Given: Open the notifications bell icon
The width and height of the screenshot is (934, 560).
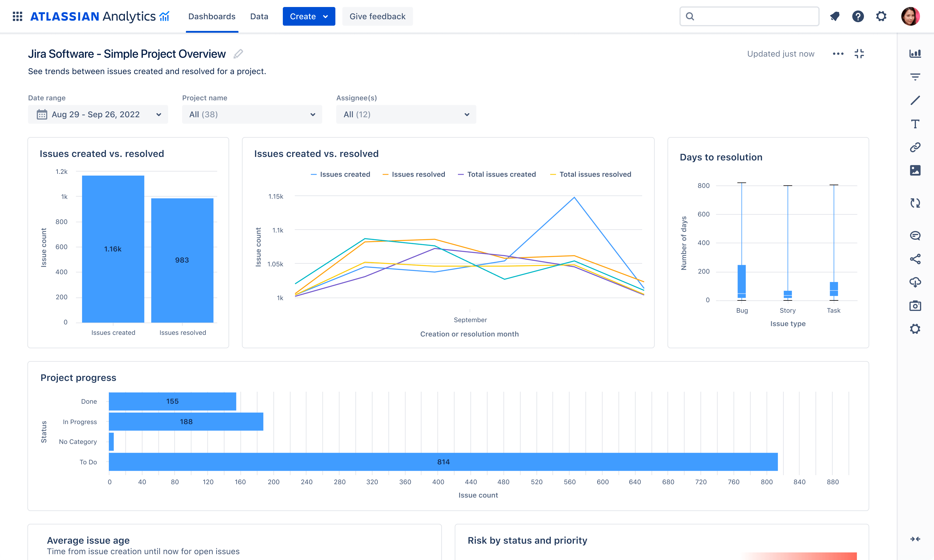Looking at the screenshot, I should [x=834, y=16].
